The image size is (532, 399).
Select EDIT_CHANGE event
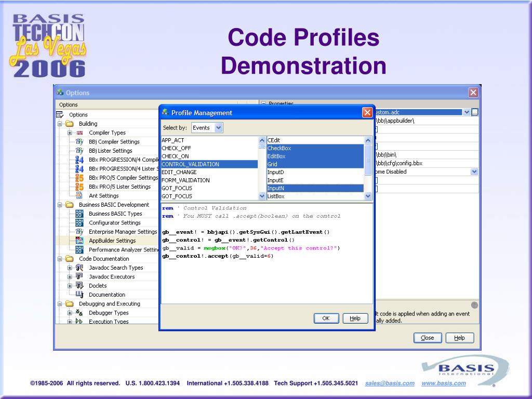click(209, 172)
